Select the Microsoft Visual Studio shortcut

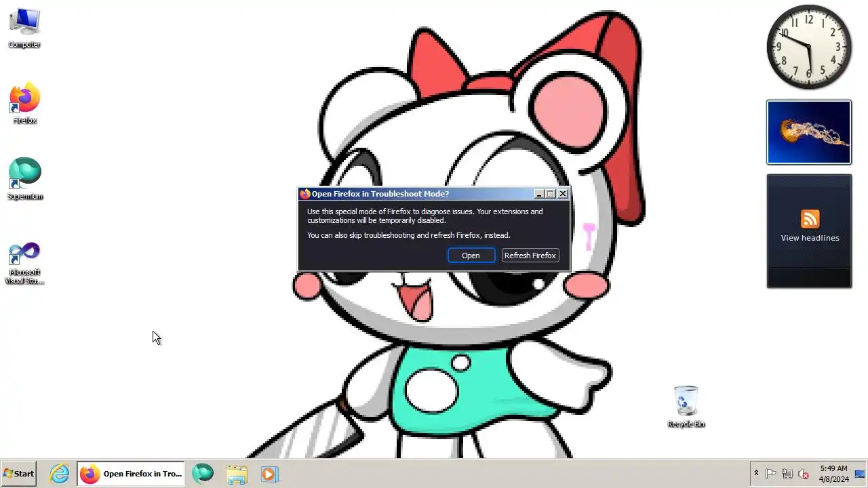click(24, 263)
